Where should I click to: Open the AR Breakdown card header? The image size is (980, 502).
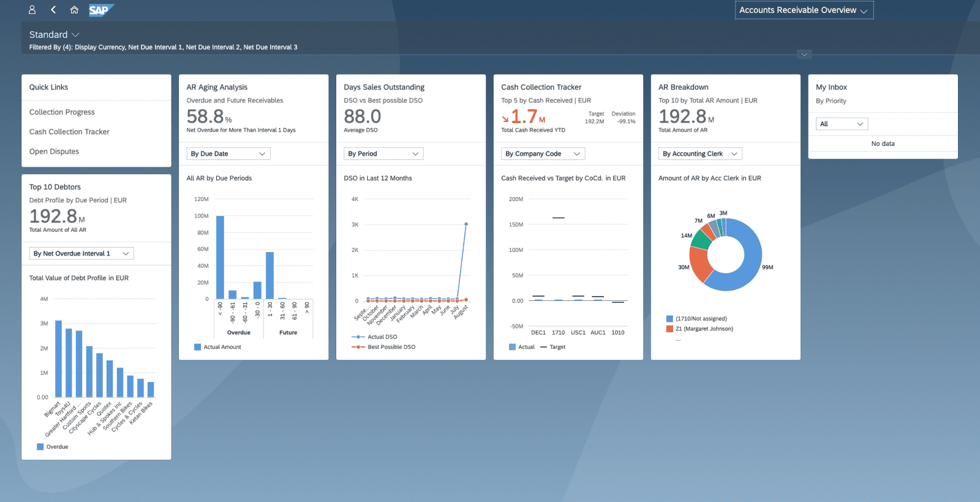[726, 108]
